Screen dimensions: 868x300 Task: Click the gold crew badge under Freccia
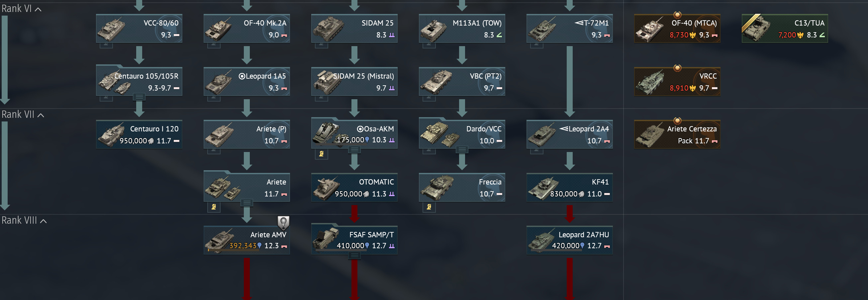(x=429, y=207)
